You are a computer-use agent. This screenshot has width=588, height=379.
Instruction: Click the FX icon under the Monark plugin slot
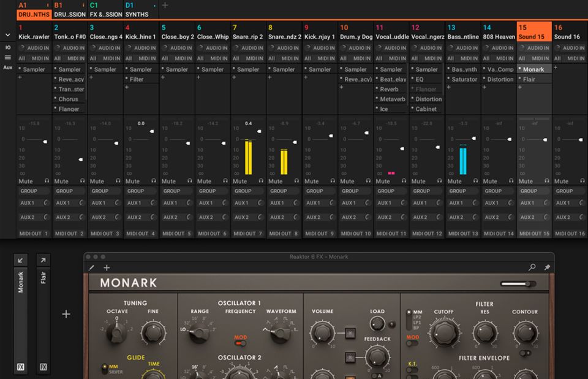click(21, 367)
